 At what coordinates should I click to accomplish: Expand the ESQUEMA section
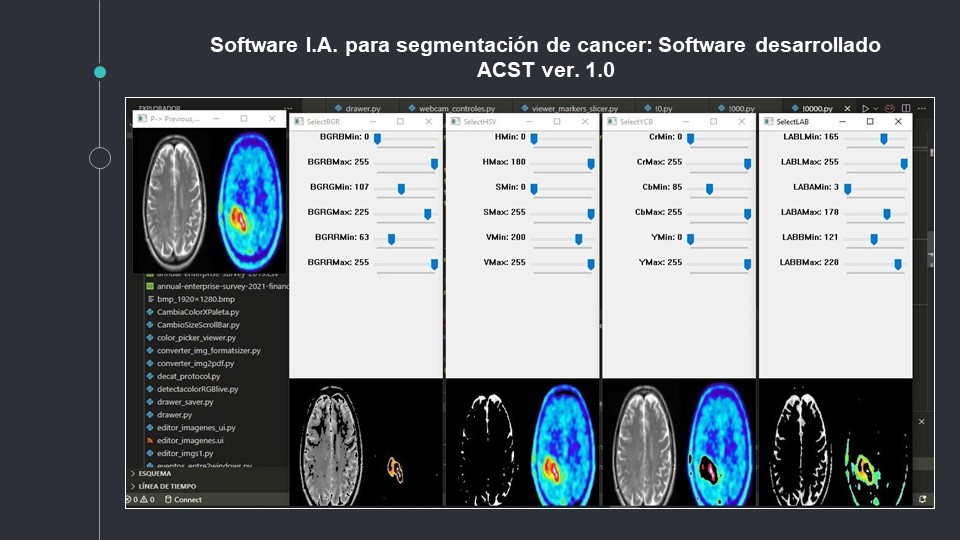click(x=154, y=473)
